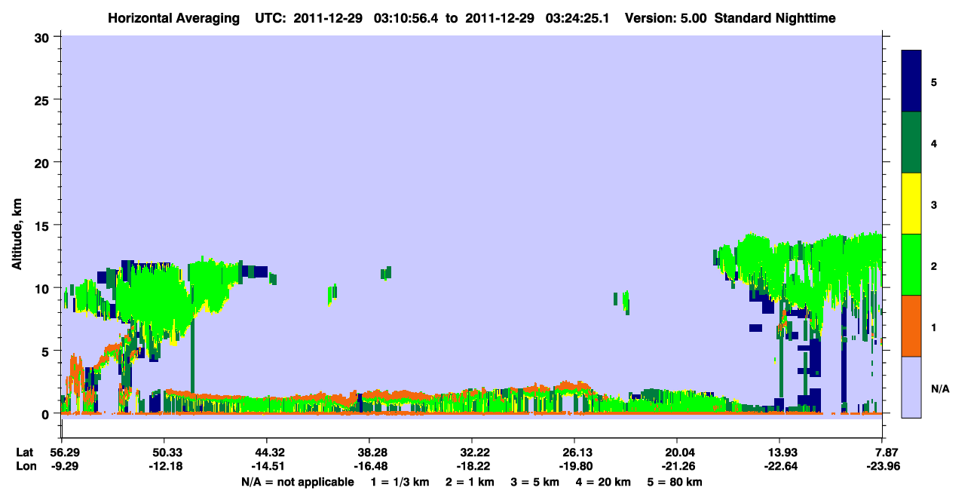Click the bright green colorbar segment labeled 2
Image resolution: width=980 pixels, height=503 pixels.
(x=911, y=265)
